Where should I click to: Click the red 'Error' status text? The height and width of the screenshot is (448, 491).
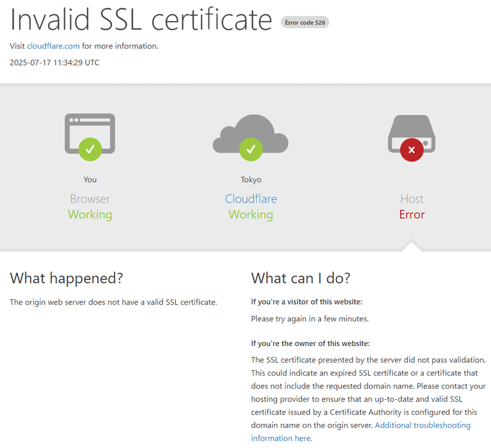tap(412, 214)
